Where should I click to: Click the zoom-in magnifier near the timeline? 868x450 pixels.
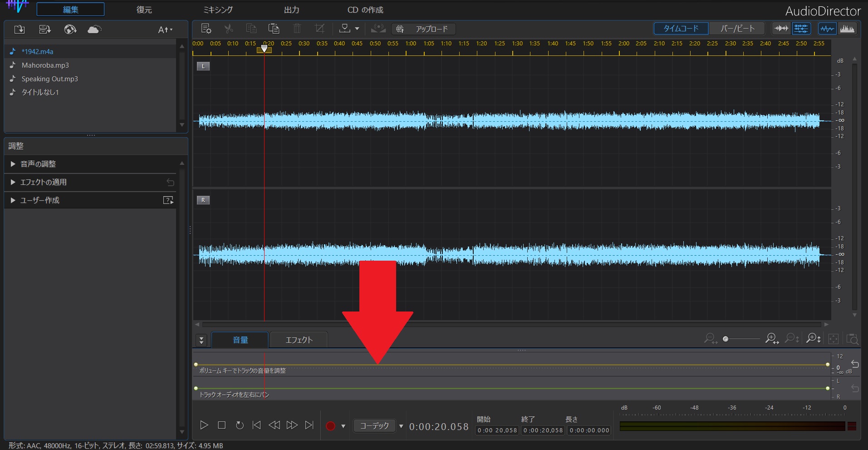[771, 339]
